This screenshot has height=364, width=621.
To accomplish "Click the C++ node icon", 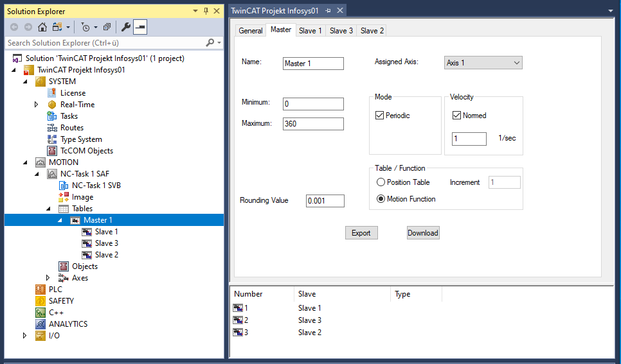I will (x=40, y=313).
